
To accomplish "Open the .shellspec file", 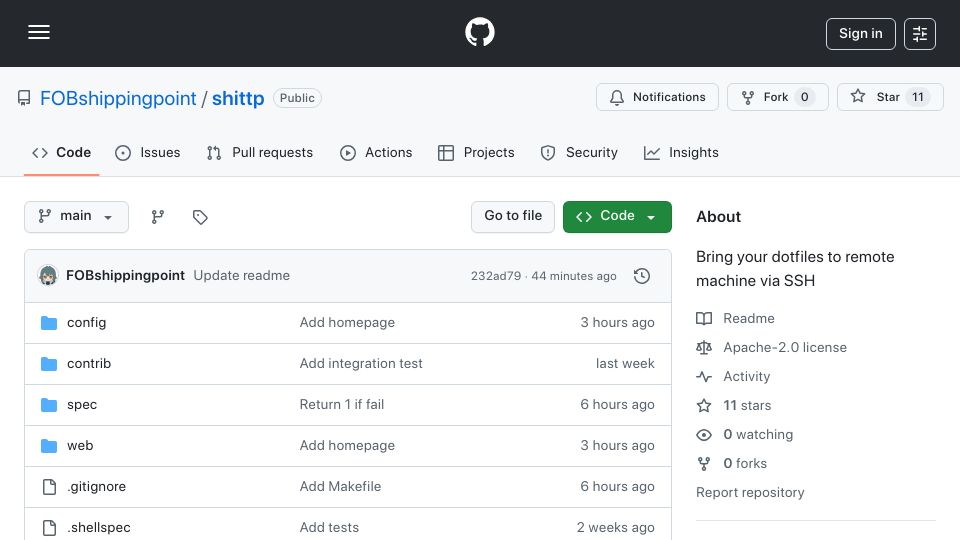I will point(99,528).
